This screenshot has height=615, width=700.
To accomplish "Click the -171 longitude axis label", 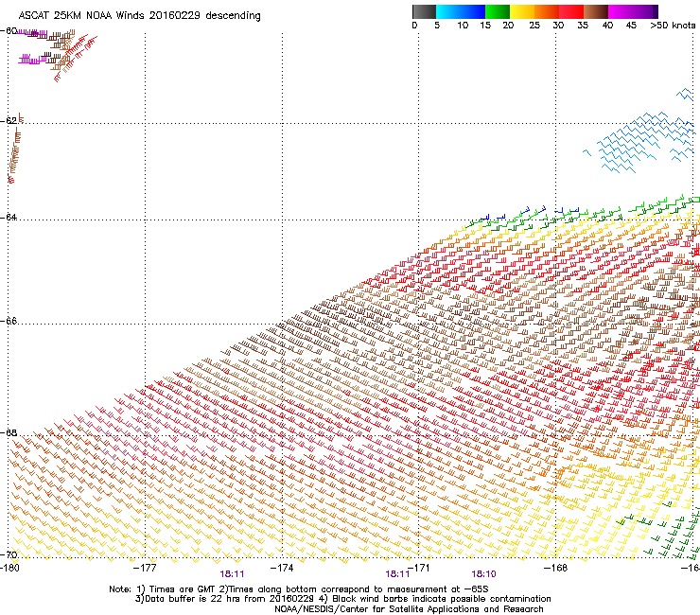I will click(419, 568).
